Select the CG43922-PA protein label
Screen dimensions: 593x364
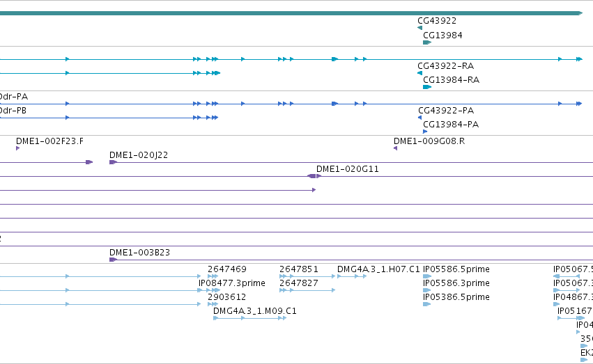pos(446,111)
